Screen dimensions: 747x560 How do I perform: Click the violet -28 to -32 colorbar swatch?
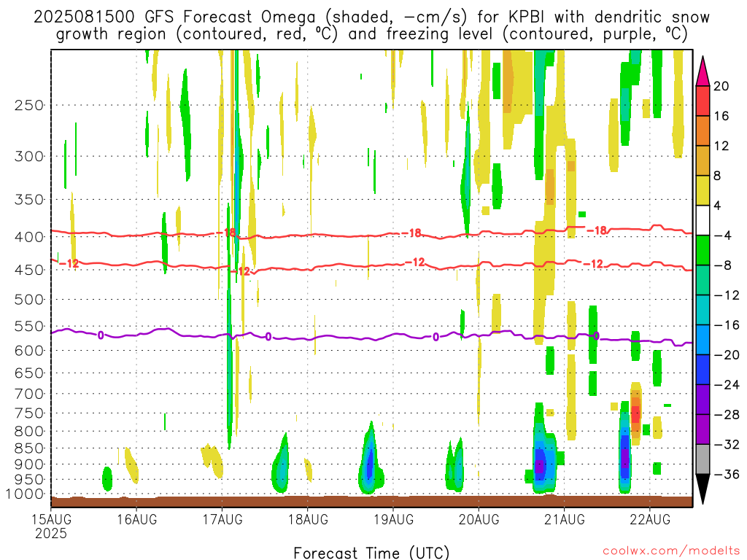pos(703,429)
